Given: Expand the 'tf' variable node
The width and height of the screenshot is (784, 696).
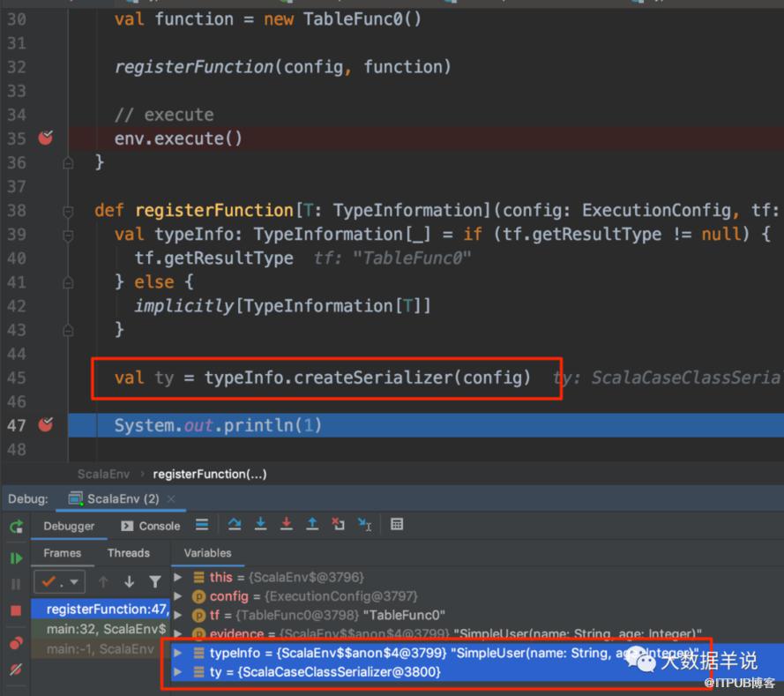Looking at the screenshot, I should click(177, 615).
